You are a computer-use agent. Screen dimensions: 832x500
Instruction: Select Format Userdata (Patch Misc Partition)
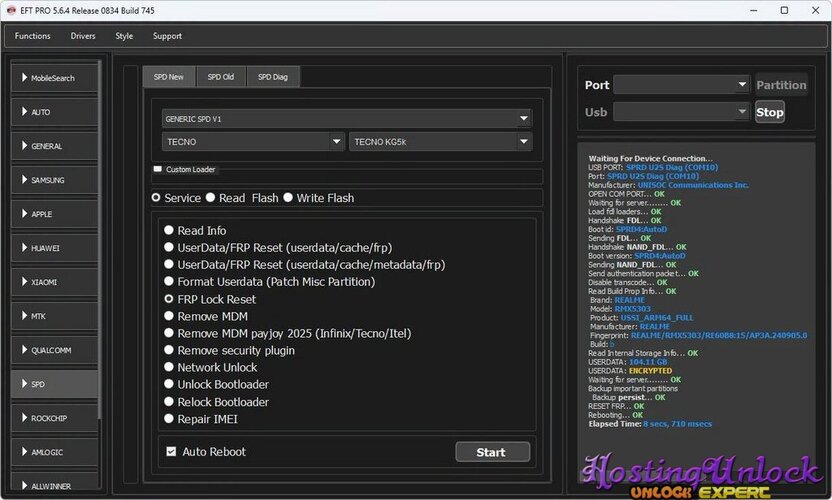point(169,281)
